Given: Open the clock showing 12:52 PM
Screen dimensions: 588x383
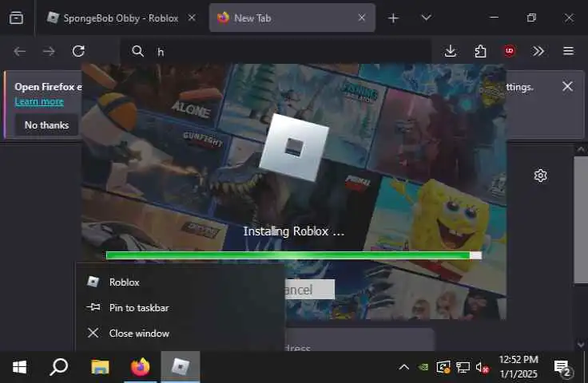Looking at the screenshot, I should [518, 367].
